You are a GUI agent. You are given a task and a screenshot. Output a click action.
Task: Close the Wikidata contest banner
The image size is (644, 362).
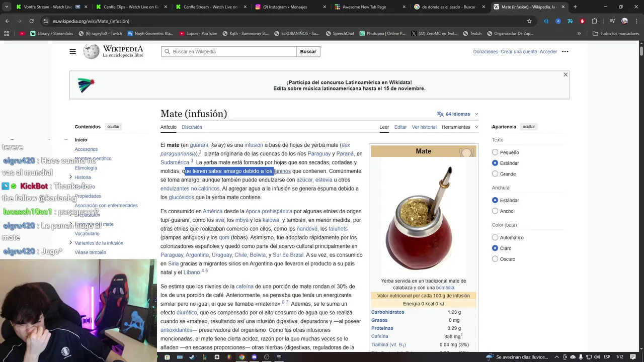(x=566, y=75)
